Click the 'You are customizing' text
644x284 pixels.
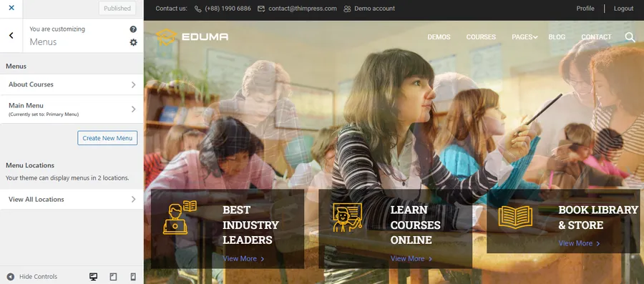[57, 29]
